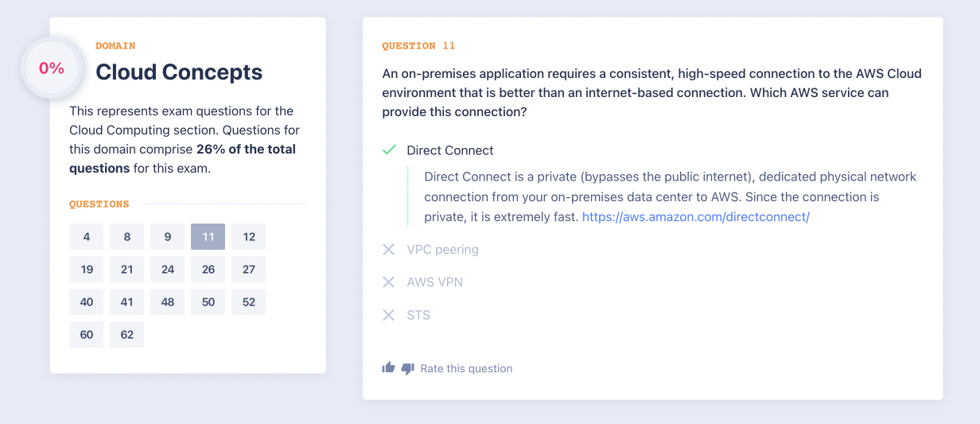Click the X icon beside AWS VPN
The image size is (980, 424).
[x=388, y=282]
